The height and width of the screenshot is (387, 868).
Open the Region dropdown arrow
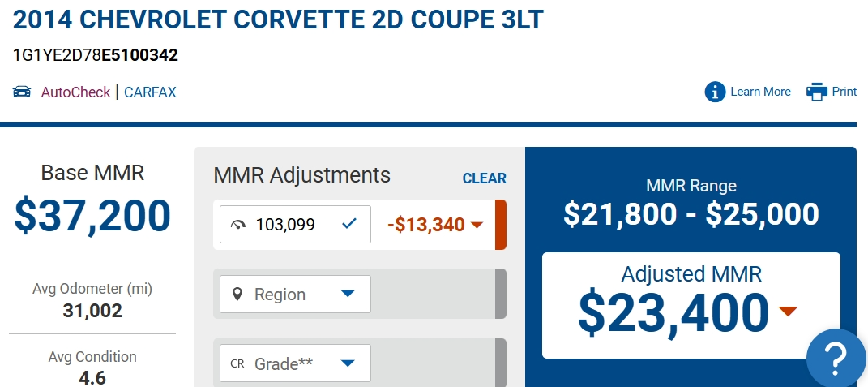click(348, 294)
